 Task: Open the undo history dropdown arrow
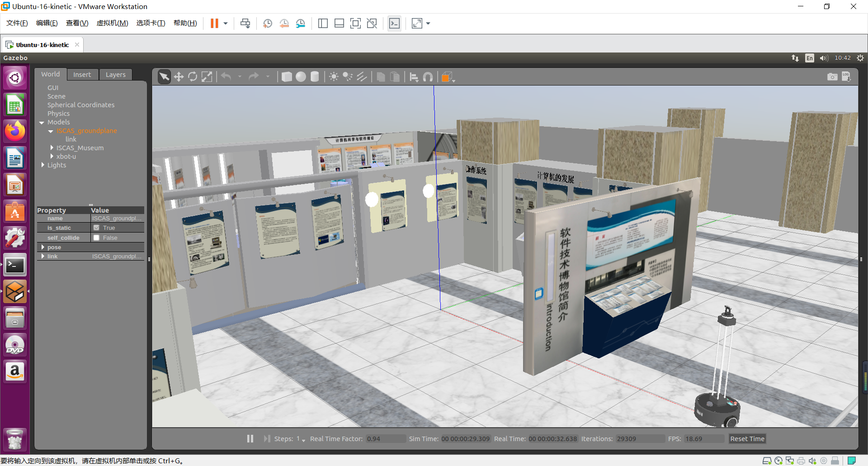(x=240, y=77)
